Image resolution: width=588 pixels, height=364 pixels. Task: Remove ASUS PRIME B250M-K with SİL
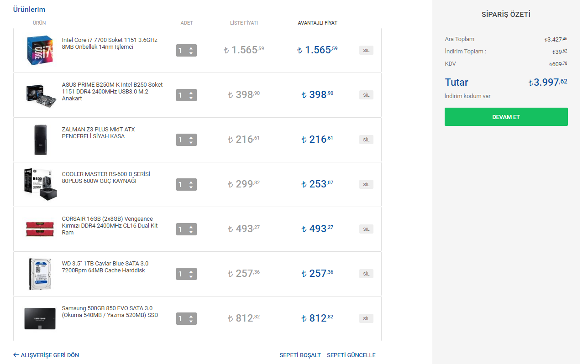pyautogui.click(x=366, y=95)
